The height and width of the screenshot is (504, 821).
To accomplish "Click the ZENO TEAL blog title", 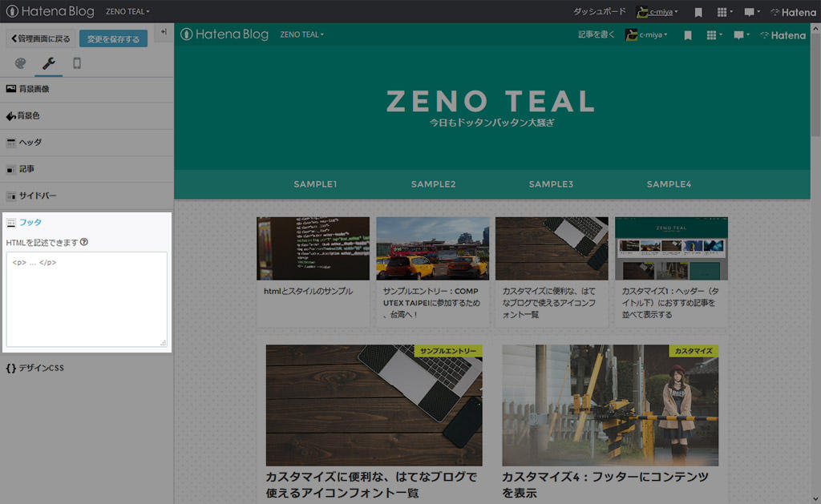I will coord(491,101).
